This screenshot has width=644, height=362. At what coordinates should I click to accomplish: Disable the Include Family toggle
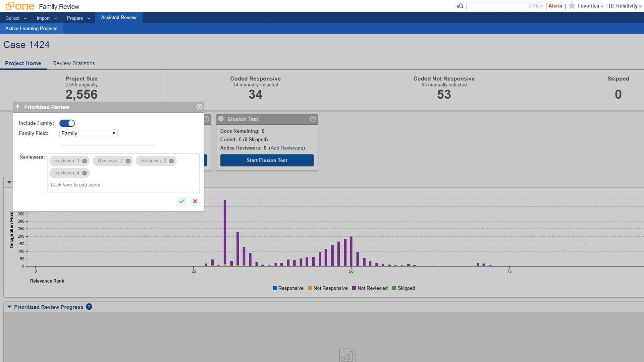pos(67,123)
